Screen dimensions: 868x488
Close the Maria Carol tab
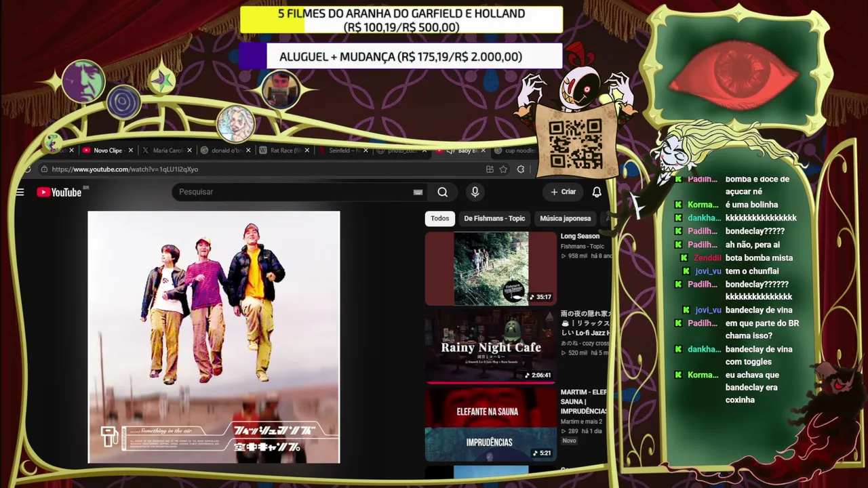(x=189, y=150)
